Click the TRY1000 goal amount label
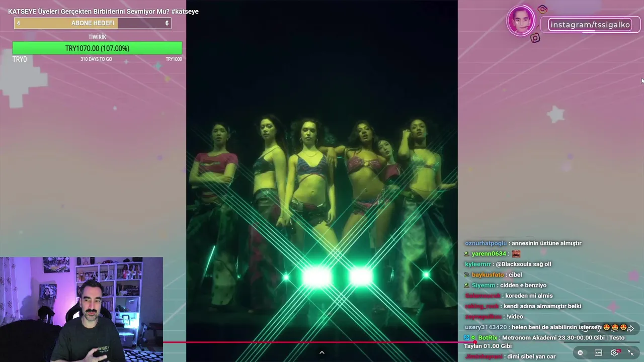Image resolution: width=644 pixels, height=362 pixels. click(x=174, y=59)
